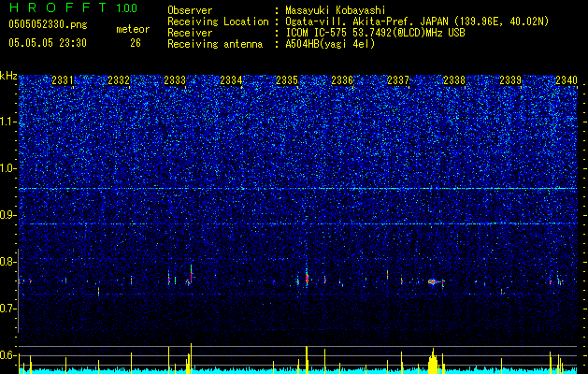The height and width of the screenshot is (374, 588).
Task: Click the 'Receiving Location' field label
Action: pos(218,22)
